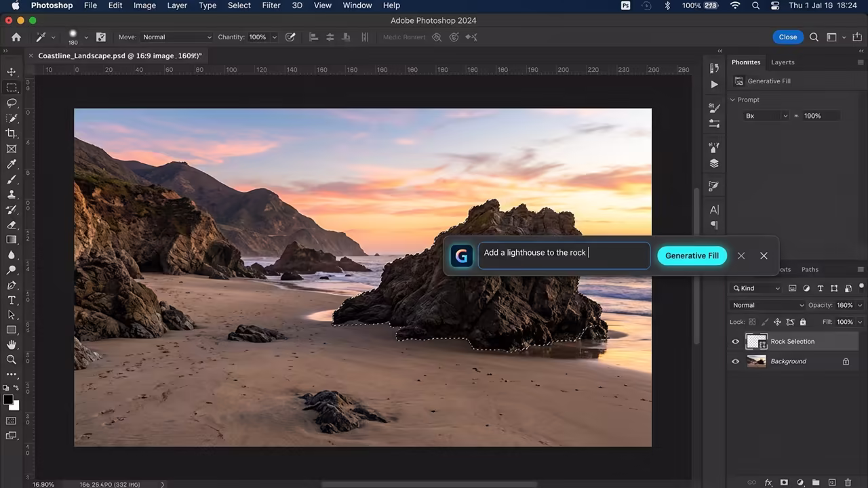Create a new group with folder icon
This screenshot has width=868, height=488.
(816, 483)
